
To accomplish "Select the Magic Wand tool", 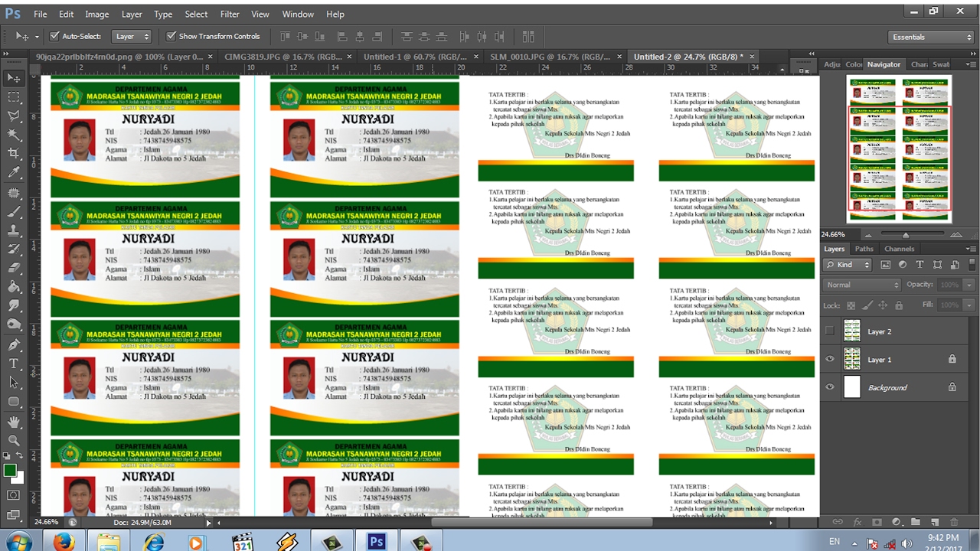I will pos(14,135).
